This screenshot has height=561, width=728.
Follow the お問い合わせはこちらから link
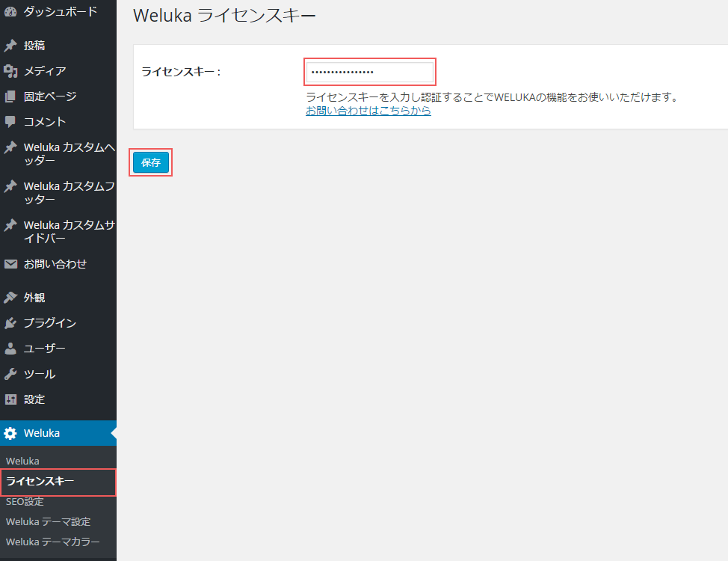point(368,111)
